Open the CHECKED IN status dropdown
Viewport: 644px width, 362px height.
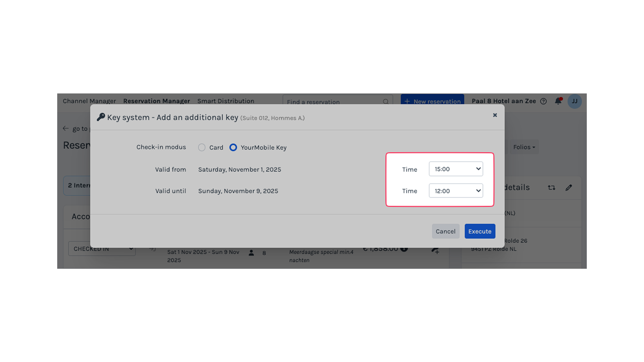point(102,249)
